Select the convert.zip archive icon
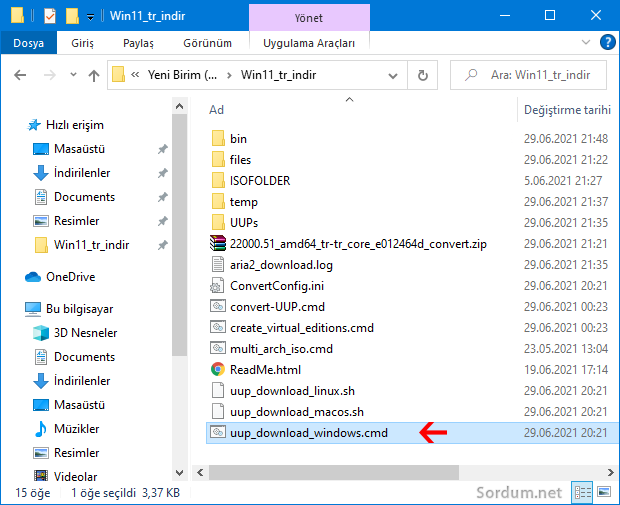Screen dimensions: 620x505 coord(218,244)
